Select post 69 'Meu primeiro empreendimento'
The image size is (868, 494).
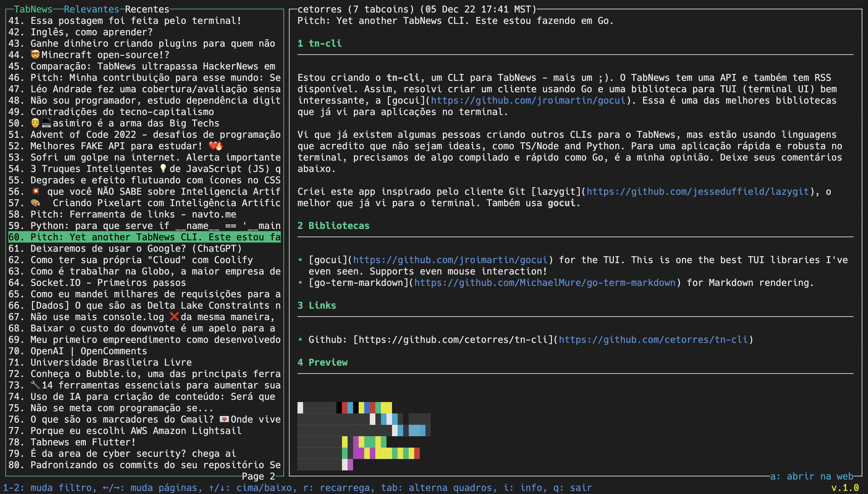144,340
